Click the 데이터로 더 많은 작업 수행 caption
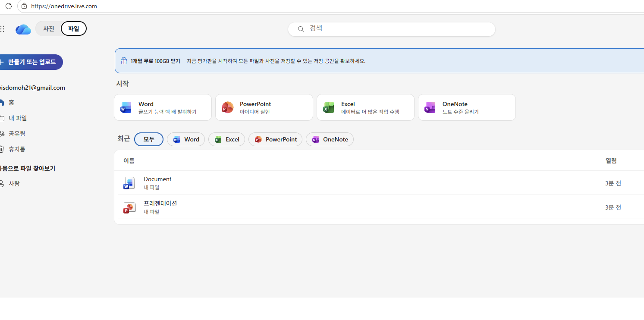Image resolution: width=644 pixels, height=320 pixels. click(x=370, y=112)
